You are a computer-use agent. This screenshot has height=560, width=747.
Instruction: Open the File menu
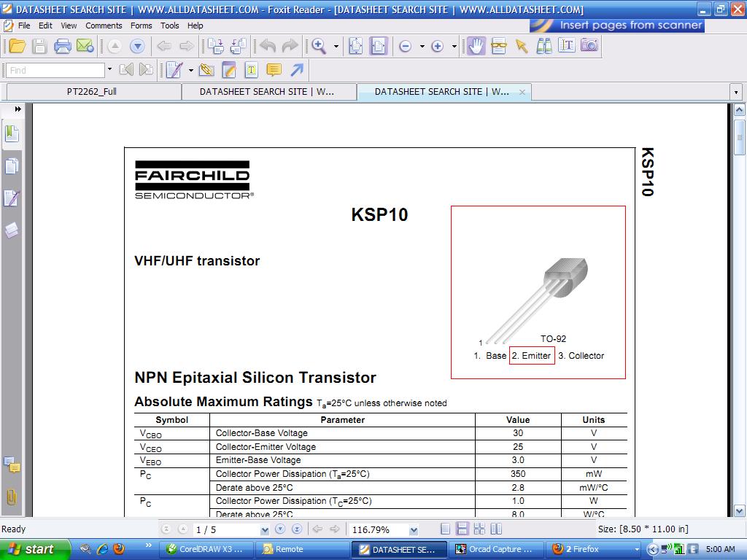(24, 26)
